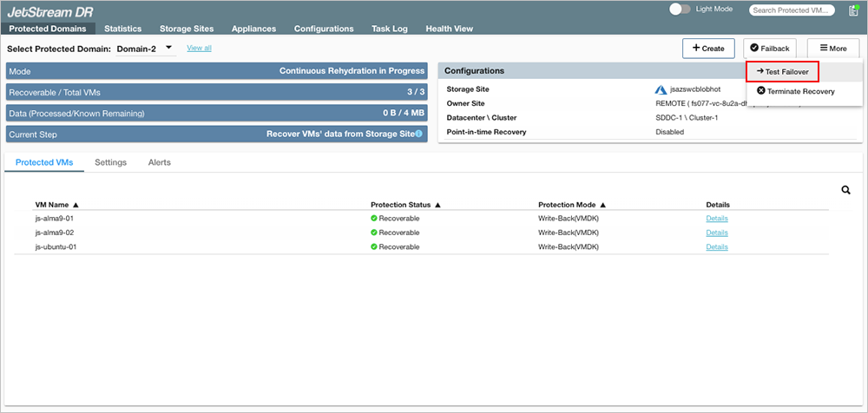This screenshot has width=868, height=413.
Task: Open the Alerts tab
Action: pyautogui.click(x=159, y=162)
